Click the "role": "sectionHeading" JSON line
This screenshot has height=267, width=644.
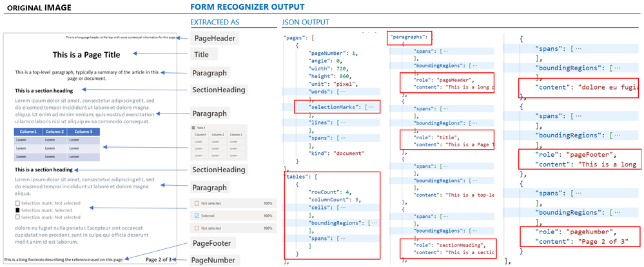point(449,245)
